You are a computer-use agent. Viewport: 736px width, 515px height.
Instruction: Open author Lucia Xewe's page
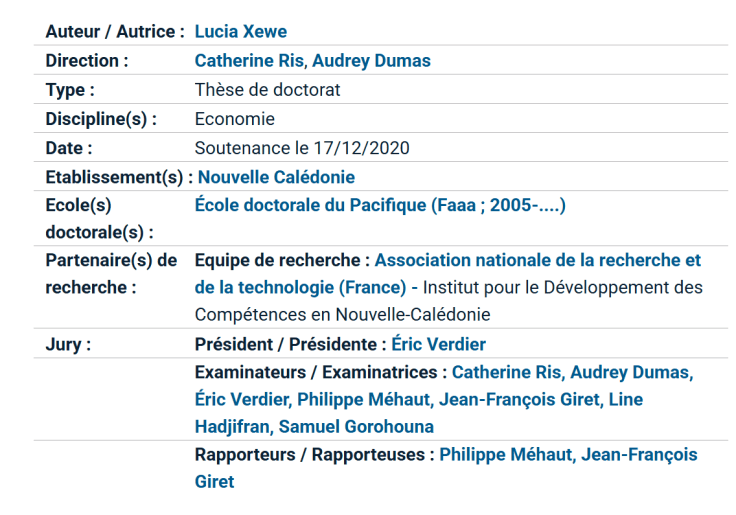(x=240, y=32)
